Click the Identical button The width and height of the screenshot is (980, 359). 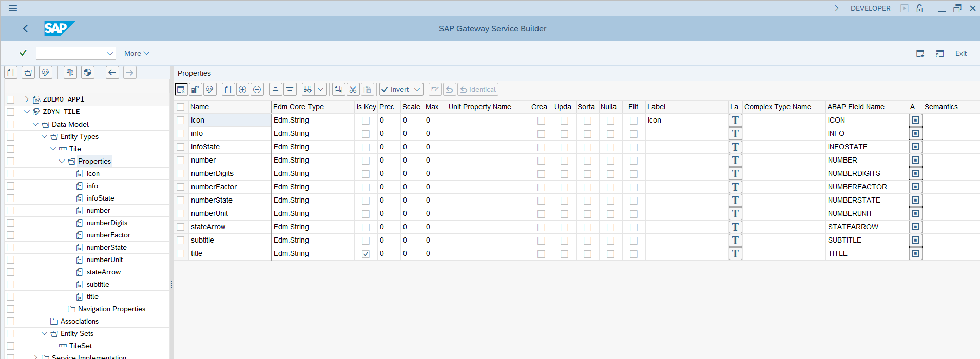click(x=478, y=89)
